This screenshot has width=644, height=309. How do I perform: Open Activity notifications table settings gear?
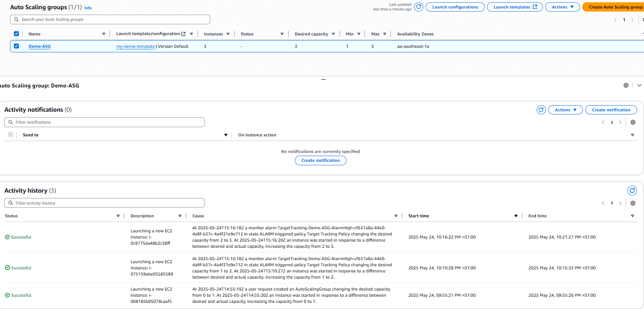[633, 123]
